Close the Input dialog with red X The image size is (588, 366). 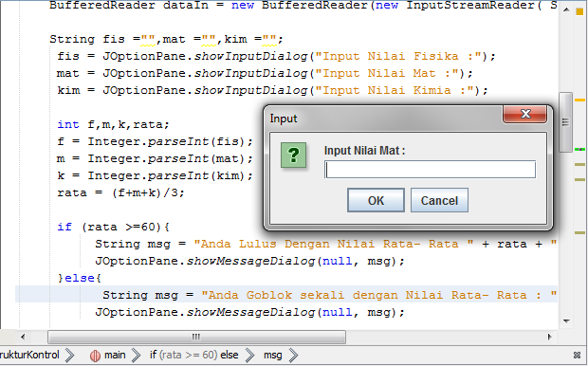pyautogui.click(x=524, y=114)
